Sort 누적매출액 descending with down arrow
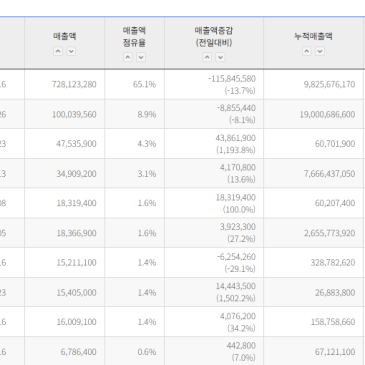365x365 pixels. coord(320,51)
